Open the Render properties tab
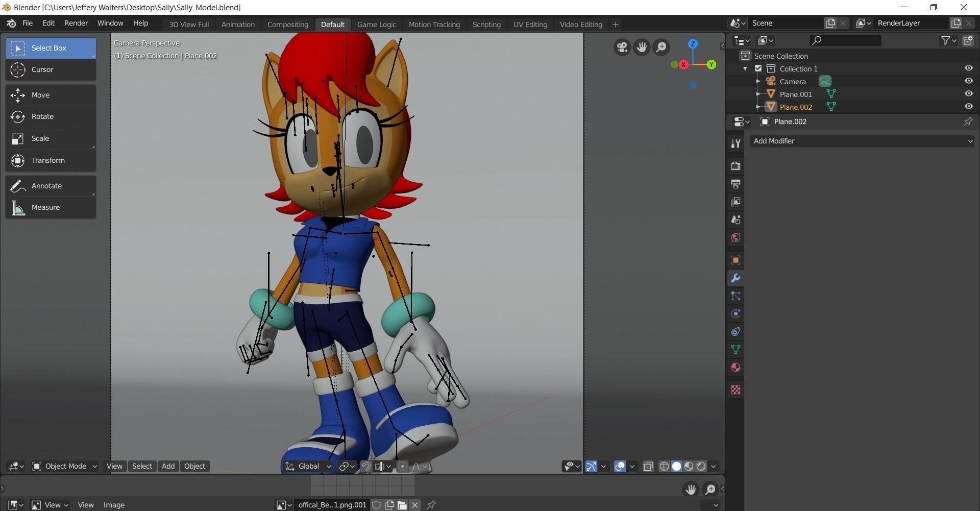Viewport: 980px width, 511px height. (x=736, y=165)
